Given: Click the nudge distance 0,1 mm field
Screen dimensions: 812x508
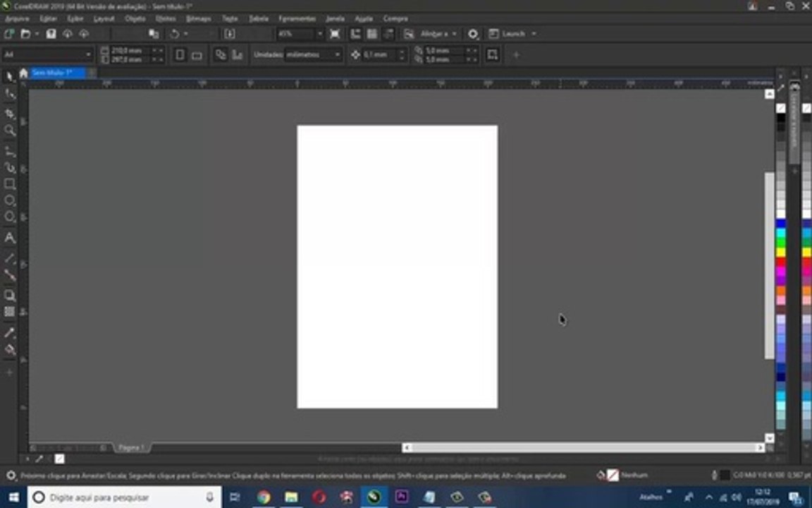Looking at the screenshot, I should (x=380, y=54).
